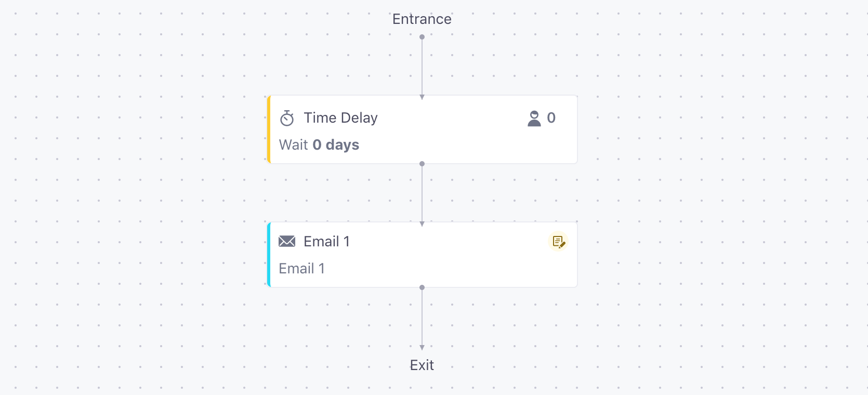Click the Exit label
The width and height of the screenshot is (868, 395).
pos(422,365)
